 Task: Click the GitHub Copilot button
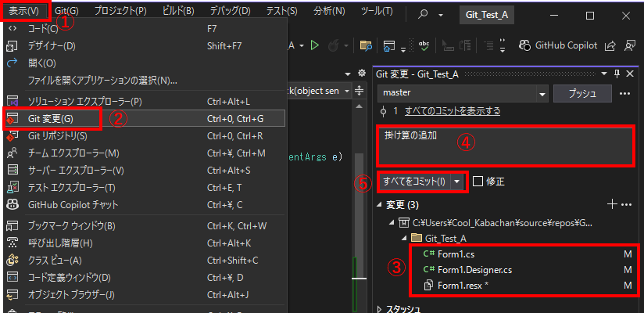[x=558, y=45]
